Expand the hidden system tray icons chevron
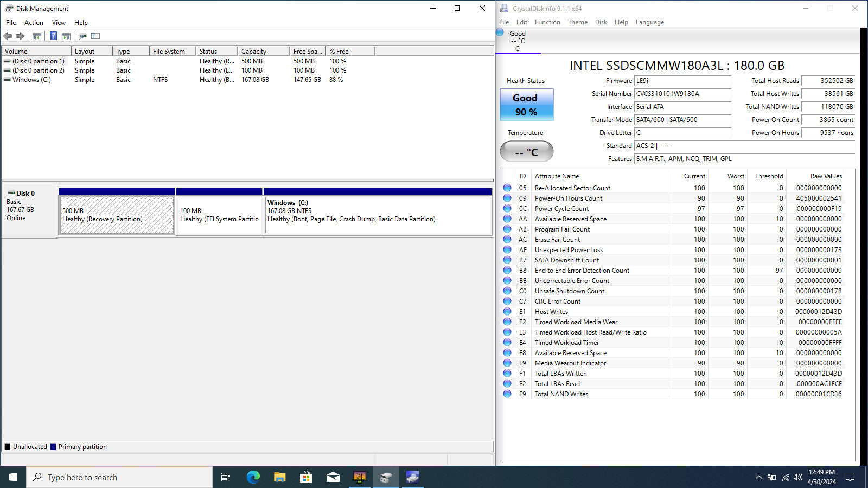Viewport: 868px width, 488px height. (x=758, y=477)
